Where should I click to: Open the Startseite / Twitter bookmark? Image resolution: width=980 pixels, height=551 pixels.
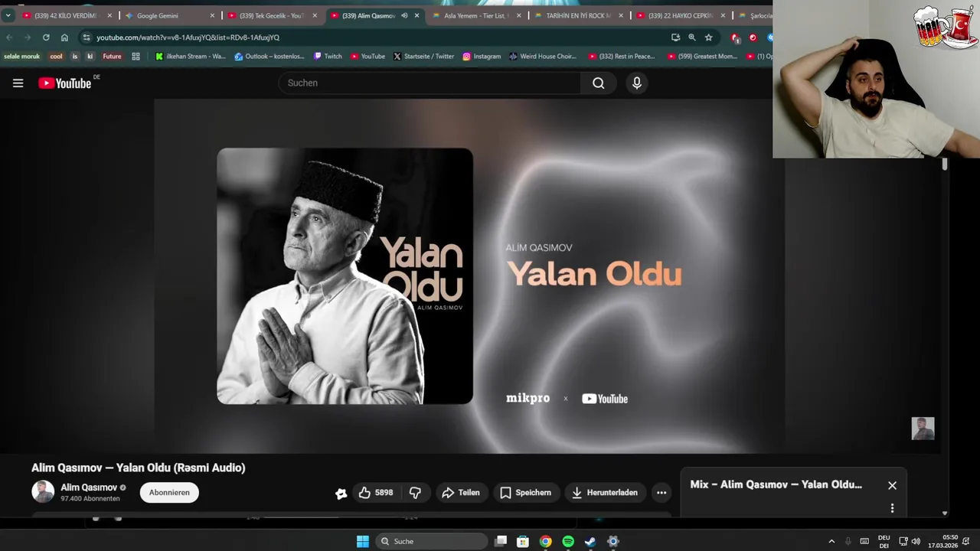point(423,56)
